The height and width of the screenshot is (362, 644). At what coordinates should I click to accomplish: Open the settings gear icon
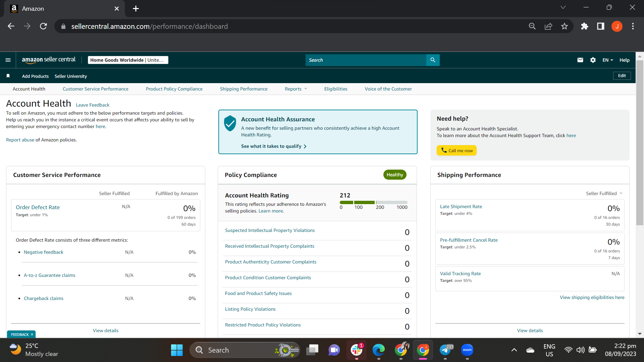[x=593, y=60]
